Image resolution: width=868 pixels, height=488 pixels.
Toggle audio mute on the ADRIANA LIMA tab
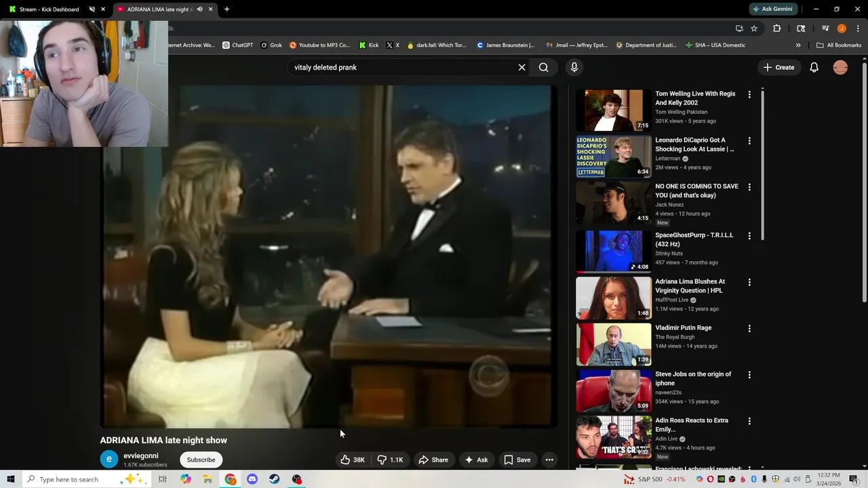coord(199,9)
